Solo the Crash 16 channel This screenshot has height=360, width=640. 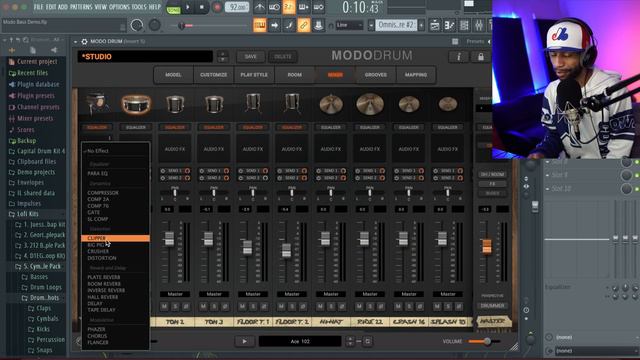pyautogui.click(x=409, y=306)
